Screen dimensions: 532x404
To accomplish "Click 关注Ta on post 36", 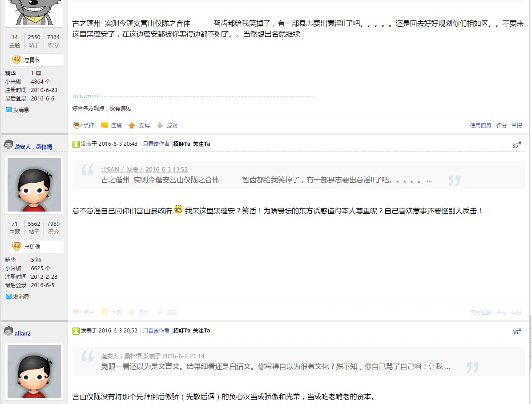I will 202,331.
